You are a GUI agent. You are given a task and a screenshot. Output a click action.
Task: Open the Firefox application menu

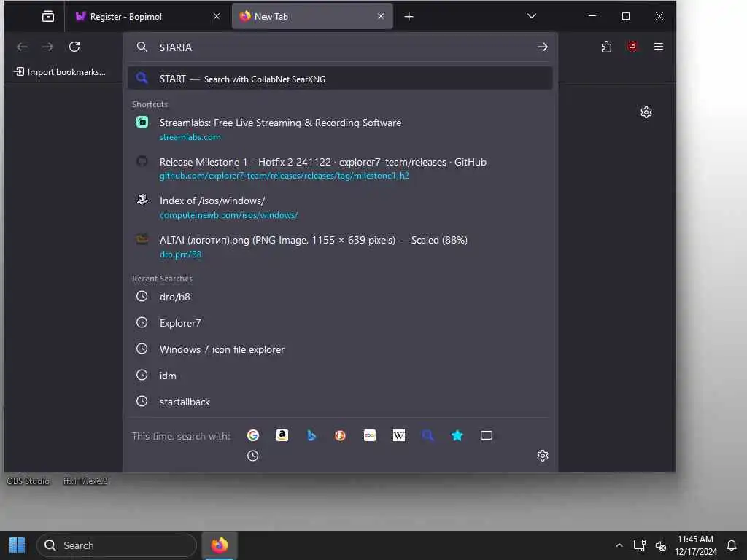pos(659,47)
